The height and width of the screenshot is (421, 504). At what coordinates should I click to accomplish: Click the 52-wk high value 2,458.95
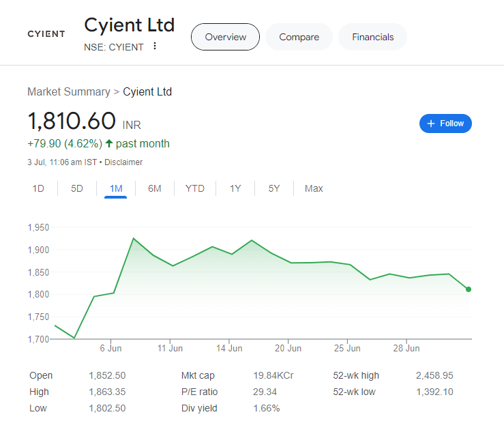coord(434,376)
